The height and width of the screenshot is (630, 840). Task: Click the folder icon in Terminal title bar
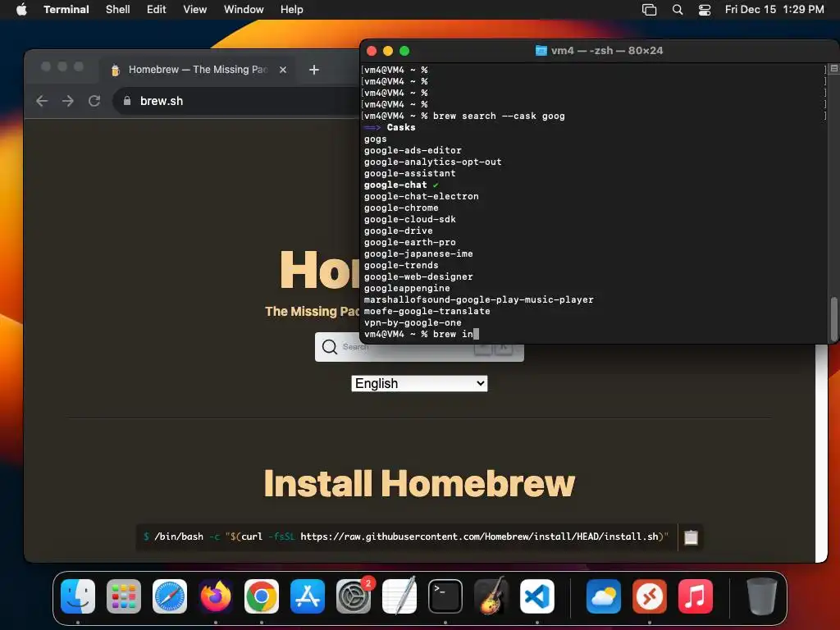(x=541, y=50)
